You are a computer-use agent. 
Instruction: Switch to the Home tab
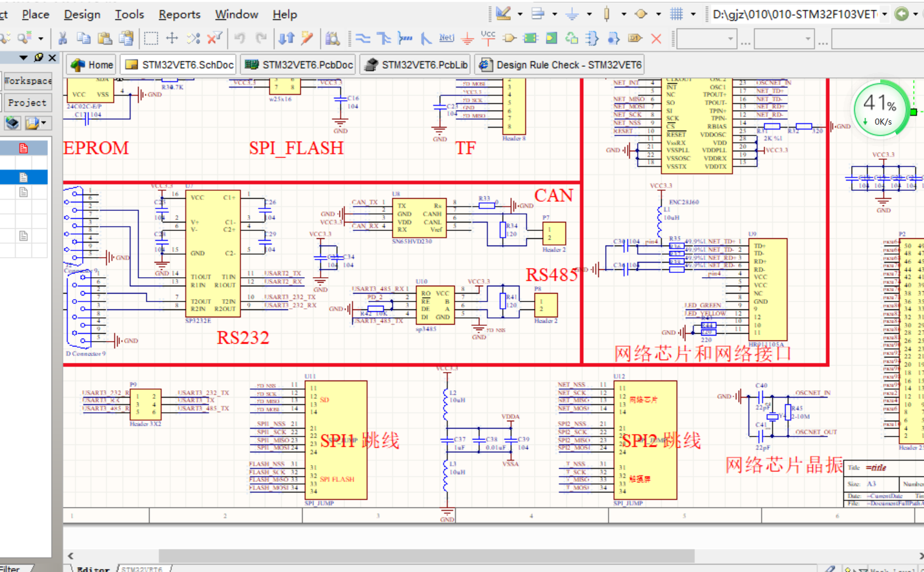point(91,64)
